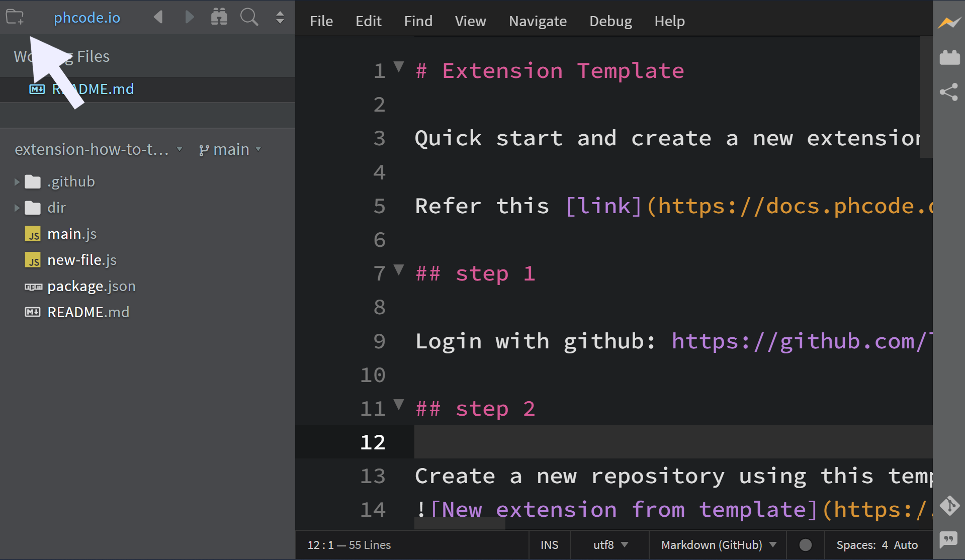Viewport: 965px width, 560px height.
Task: Click the editor horizontal scrollbar thumb
Action: (460, 524)
